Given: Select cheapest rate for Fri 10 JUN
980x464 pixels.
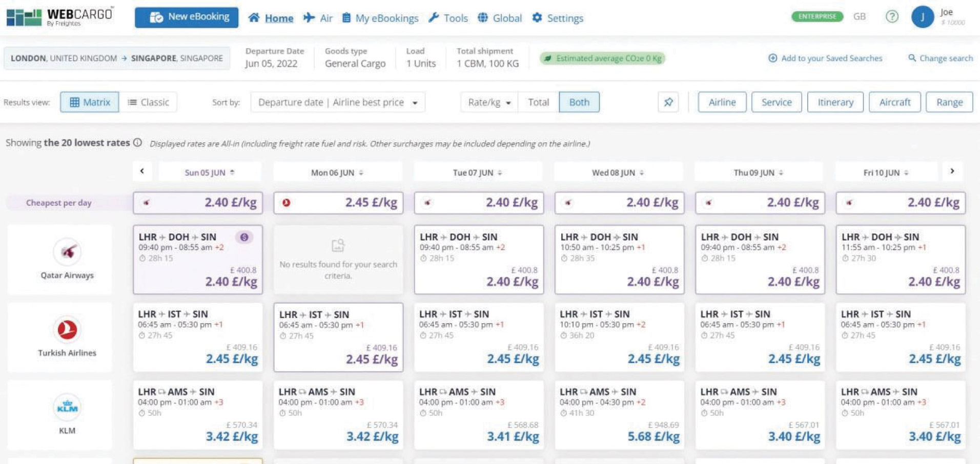Looking at the screenshot, I should 901,203.
